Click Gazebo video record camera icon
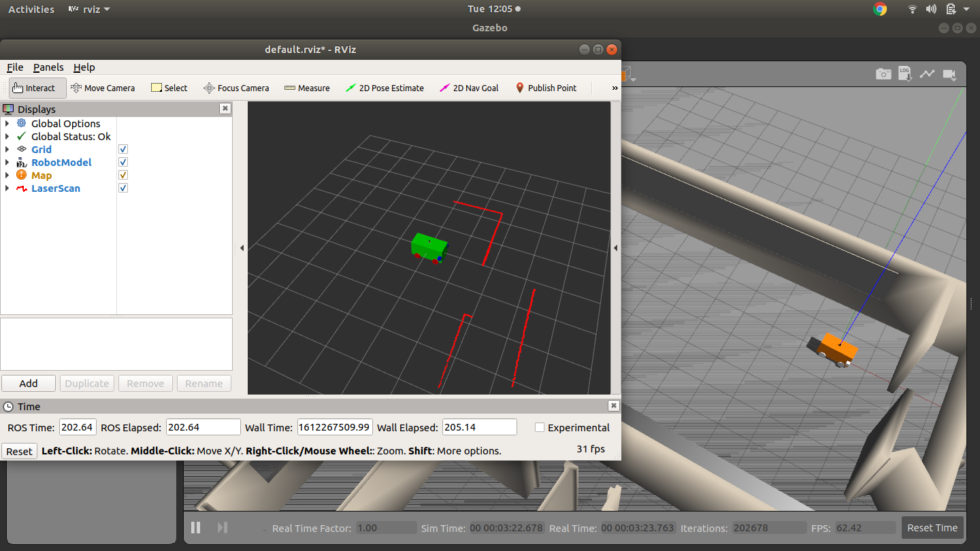Screen dimensions: 980x551 (x=949, y=74)
